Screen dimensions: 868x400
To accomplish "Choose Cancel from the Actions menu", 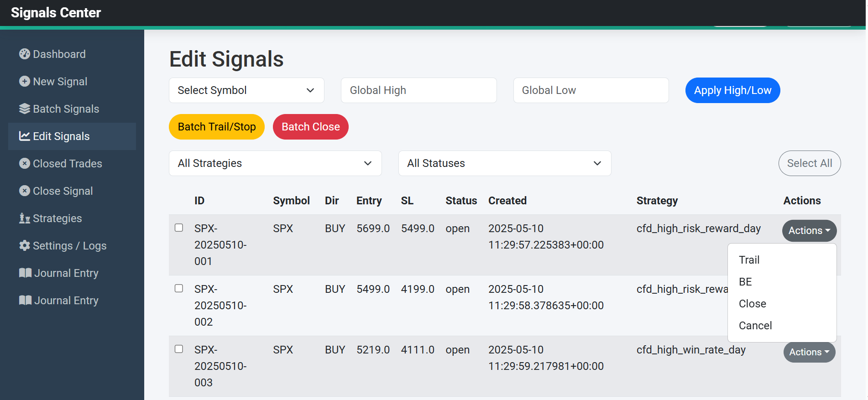I will point(782,326).
